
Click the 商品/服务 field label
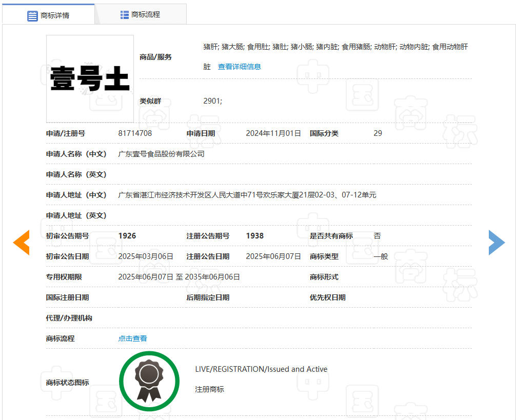pyautogui.click(x=155, y=57)
